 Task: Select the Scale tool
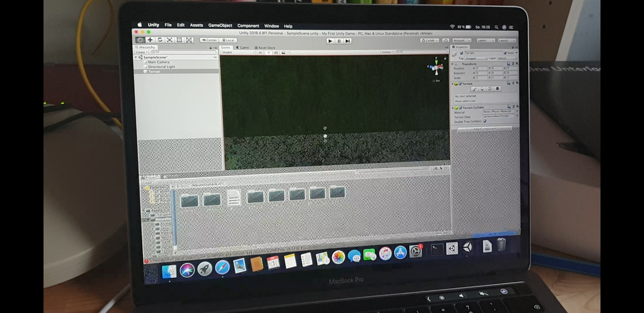click(169, 40)
